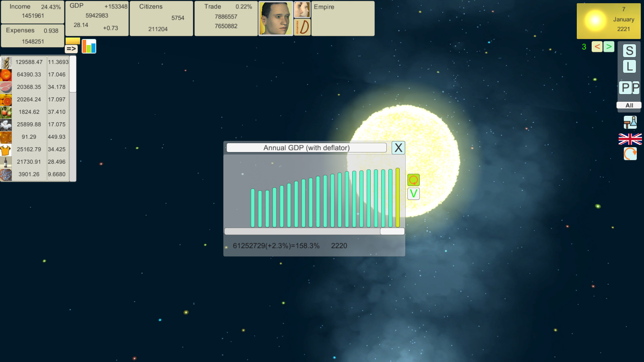Screen dimensions: 644x362
Task: Click the orange D icon beside portrait
Action: [x=302, y=27]
